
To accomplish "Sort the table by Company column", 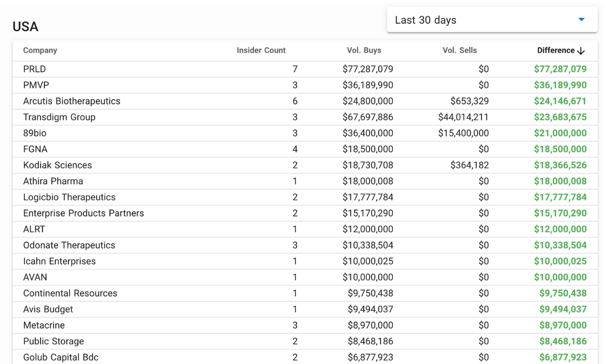I will pos(40,50).
